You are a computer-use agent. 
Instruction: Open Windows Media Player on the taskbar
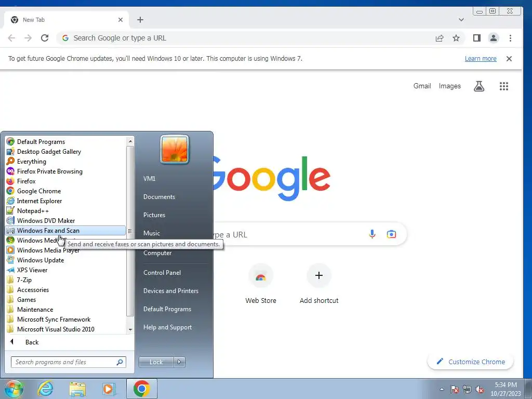point(109,389)
